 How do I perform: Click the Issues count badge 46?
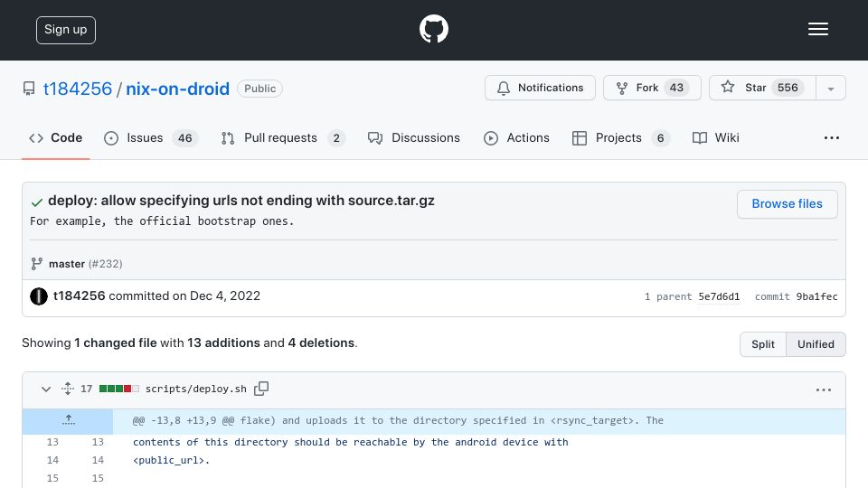coord(184,138)
